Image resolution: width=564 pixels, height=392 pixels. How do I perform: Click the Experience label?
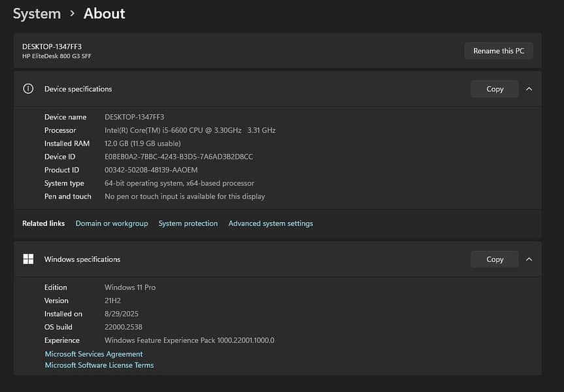62,340
